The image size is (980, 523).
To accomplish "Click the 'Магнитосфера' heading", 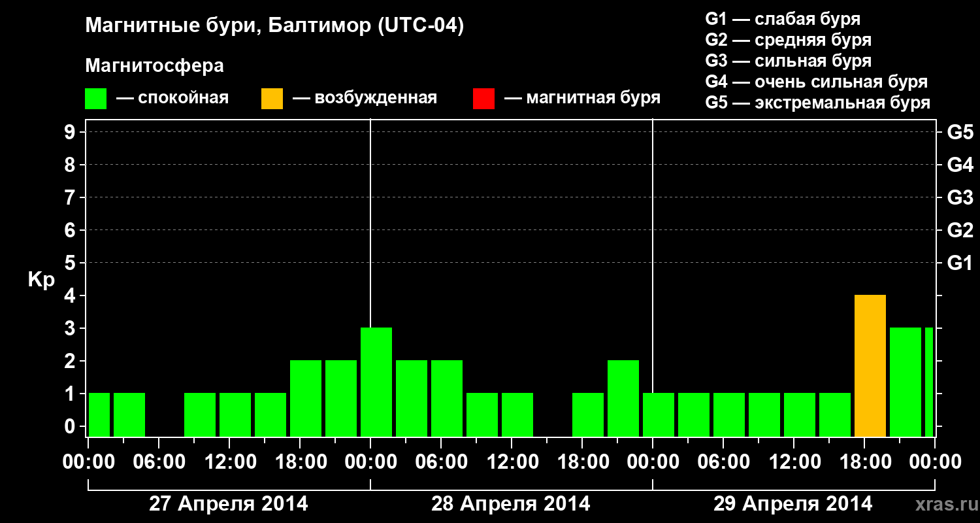I will coord(154,66).
